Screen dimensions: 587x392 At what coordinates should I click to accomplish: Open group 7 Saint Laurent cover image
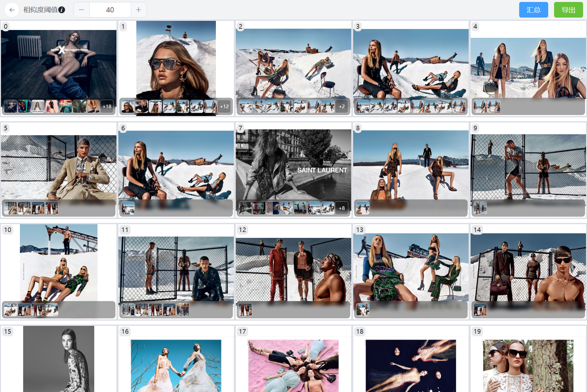(293, 165)
